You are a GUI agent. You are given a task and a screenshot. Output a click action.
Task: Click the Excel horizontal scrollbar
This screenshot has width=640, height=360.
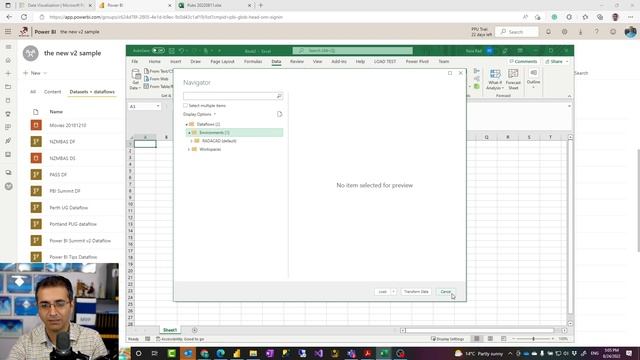point(480,330)
